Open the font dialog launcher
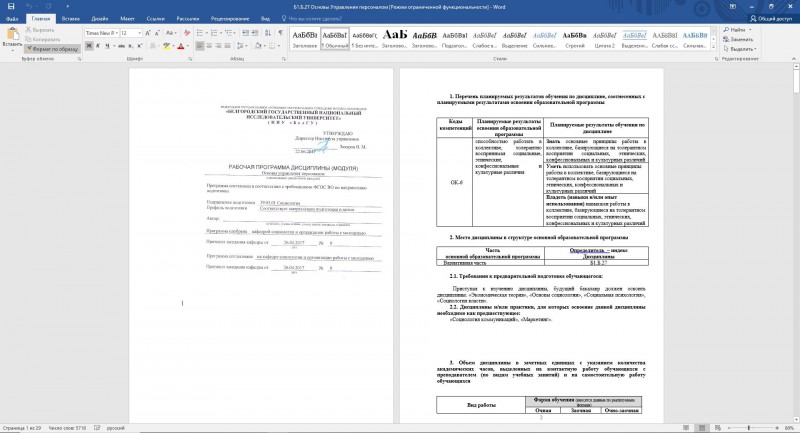This screenshot has width=800, height=433. [190, 59]
